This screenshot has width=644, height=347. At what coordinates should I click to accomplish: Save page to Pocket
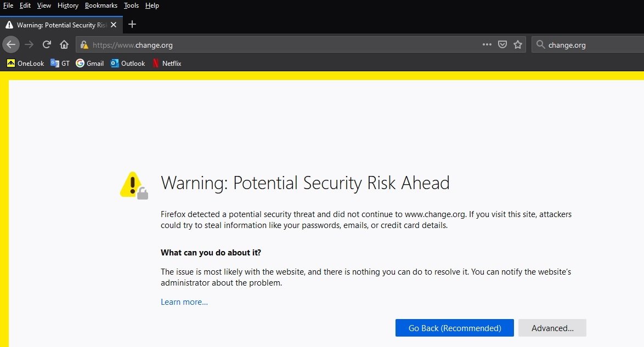pyautogui.click(x=502, y=44)
